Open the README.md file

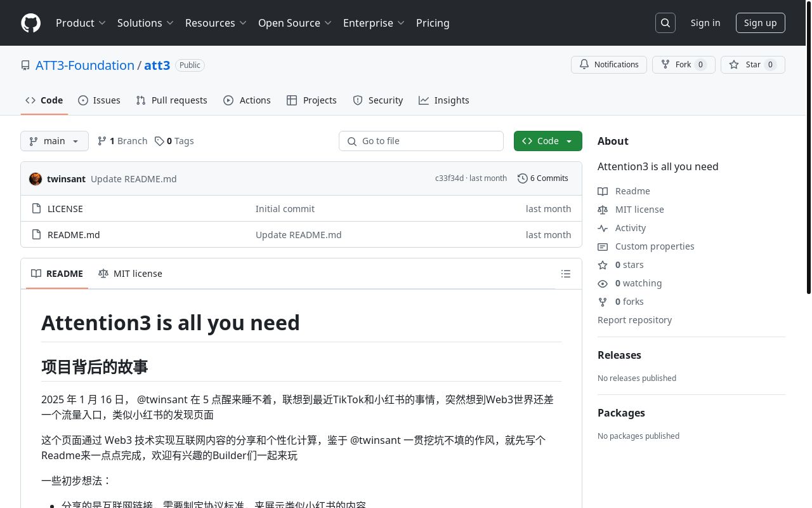coord(74,235)
